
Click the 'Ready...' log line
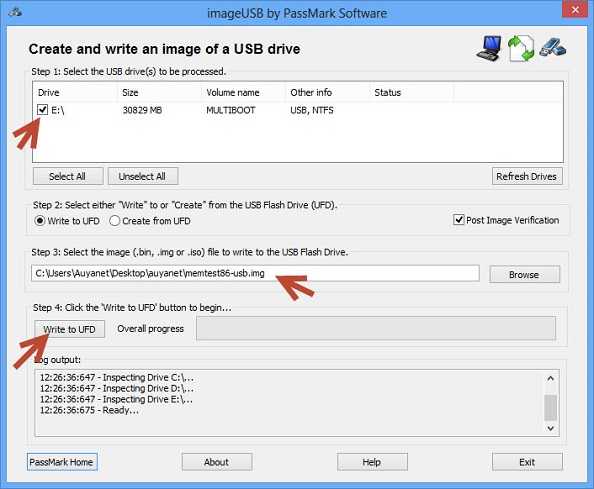click(x=89, y=410)
